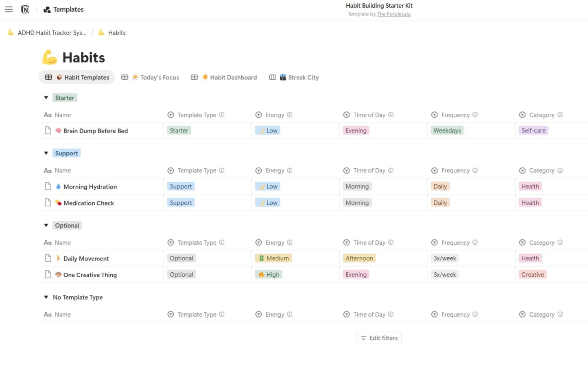Open the Daily Movement habit row
Viewport: 588px width, 367px height.
click(x=86, y=258)
